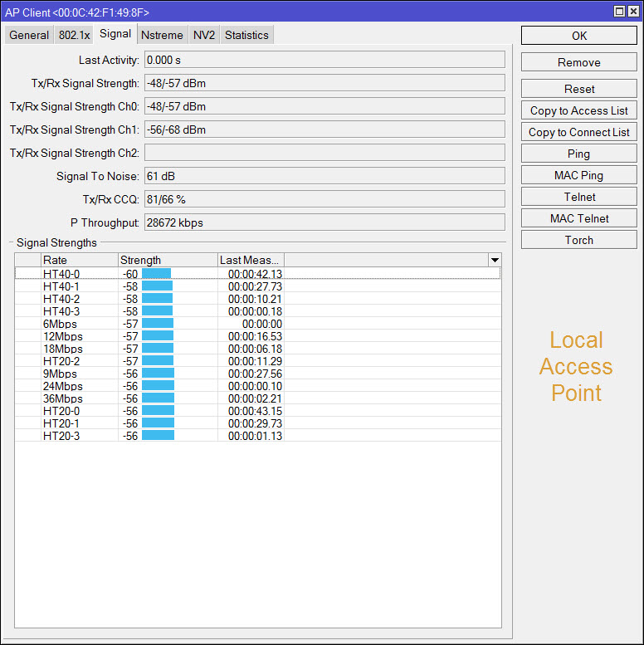Select the HT20-1 row
This screenshot has width=644, height=645.
click(258, 423)
